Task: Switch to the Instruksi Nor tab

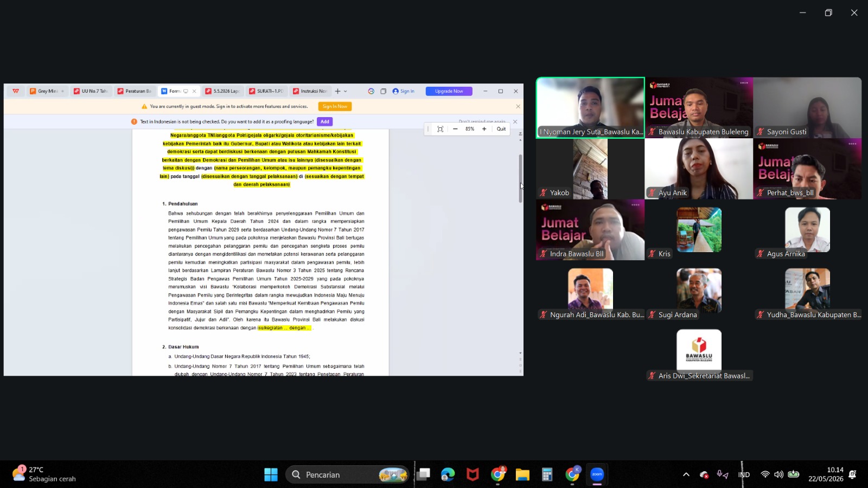Action: (x=310, y=91)
